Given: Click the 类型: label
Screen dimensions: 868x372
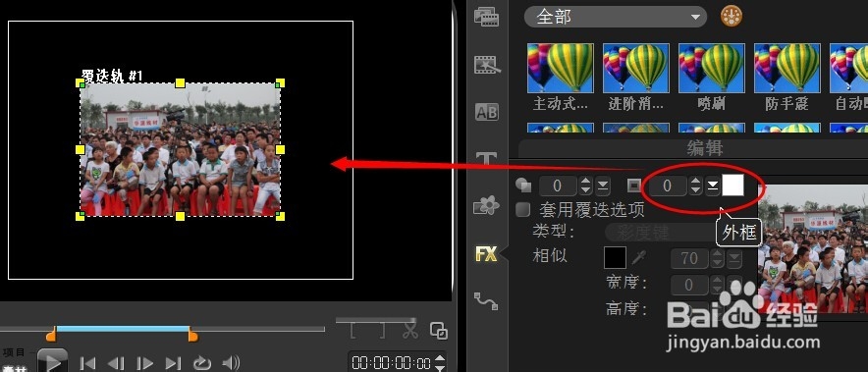Looking at the screenshot, I should pos(554,231).
